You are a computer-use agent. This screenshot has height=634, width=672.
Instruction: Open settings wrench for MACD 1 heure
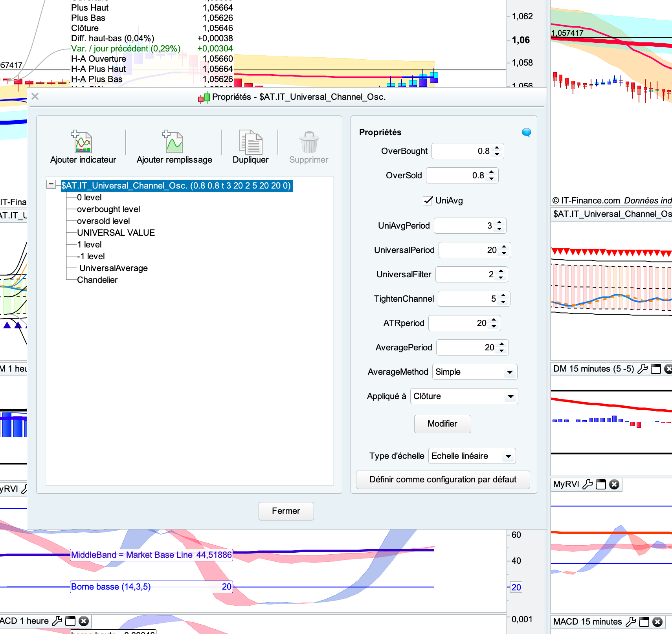click(57, 621)
